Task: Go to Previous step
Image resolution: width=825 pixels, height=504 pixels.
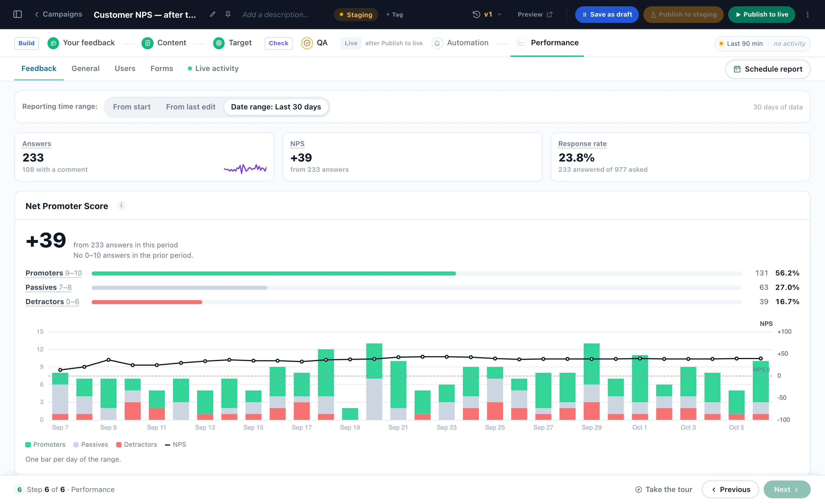Action: (730, 489)
